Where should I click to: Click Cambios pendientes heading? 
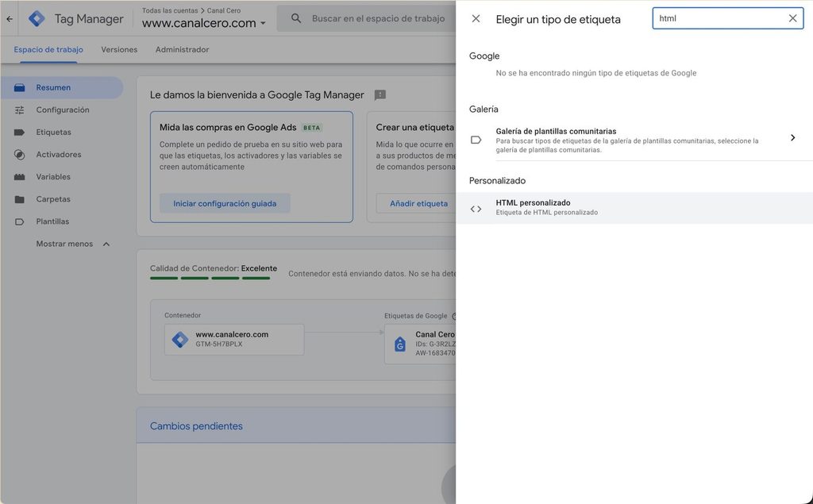click(196, 425)
